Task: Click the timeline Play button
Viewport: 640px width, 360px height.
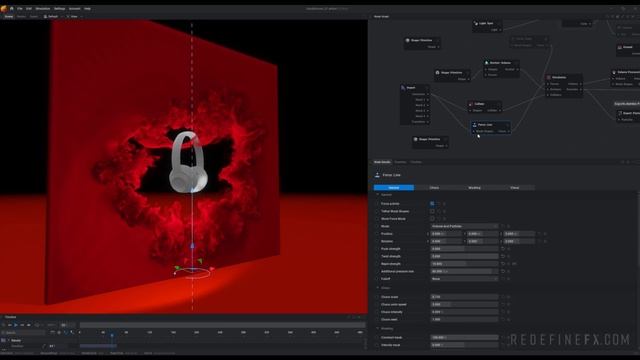Action: (16, 325)
